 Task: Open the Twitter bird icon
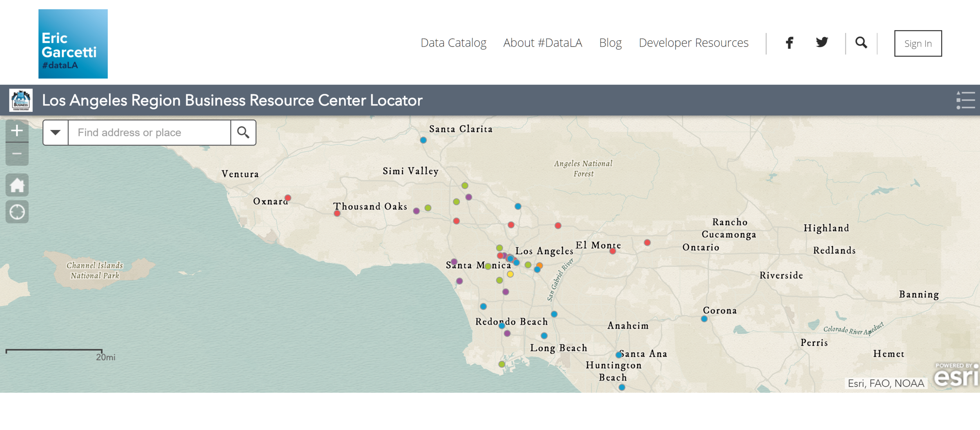(822, 42)
